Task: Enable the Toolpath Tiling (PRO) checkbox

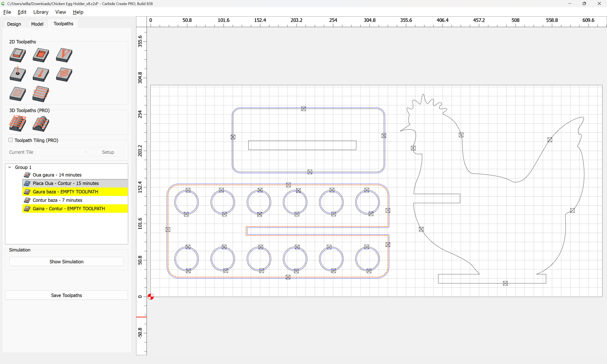Action: pyautogui.click(x=11, y=140)
